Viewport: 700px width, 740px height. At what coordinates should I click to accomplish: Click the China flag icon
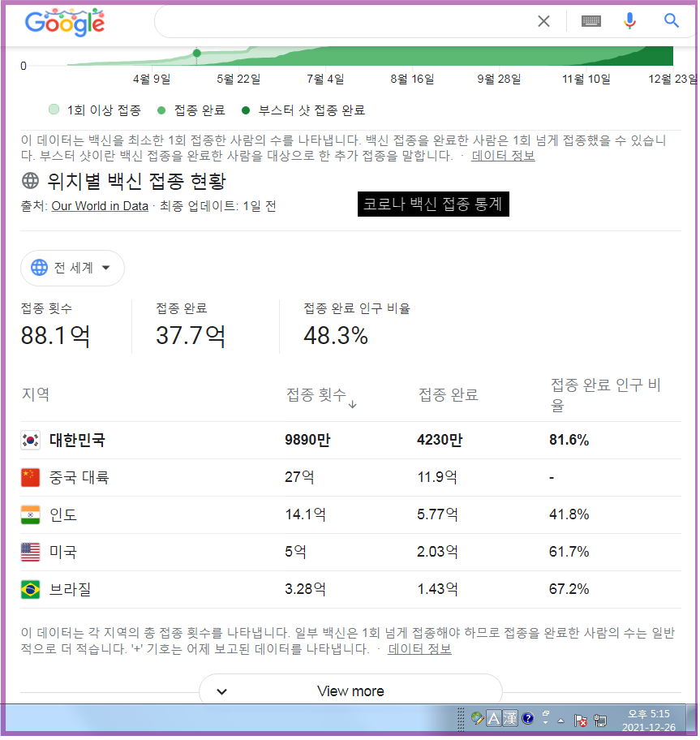click(31, 479)
